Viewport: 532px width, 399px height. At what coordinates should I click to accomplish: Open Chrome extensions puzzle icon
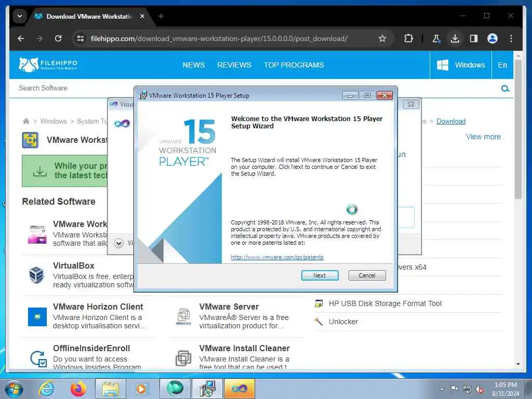click(408, 38)
